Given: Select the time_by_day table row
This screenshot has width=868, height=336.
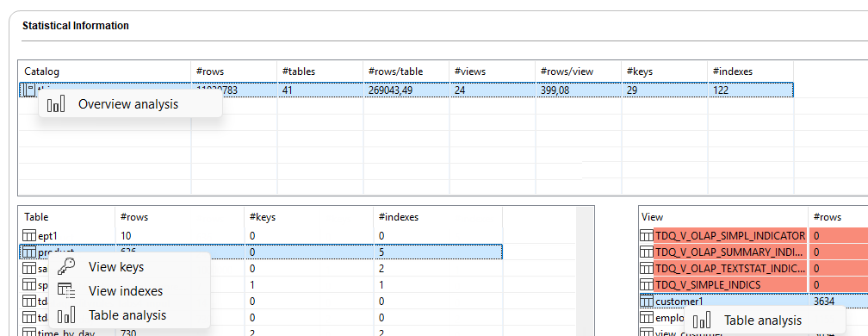Looking at the screenshot, I should click(261, 333).
